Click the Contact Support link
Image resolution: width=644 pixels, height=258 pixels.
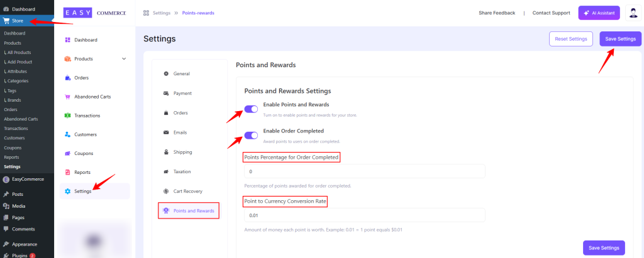click(551, 13)
